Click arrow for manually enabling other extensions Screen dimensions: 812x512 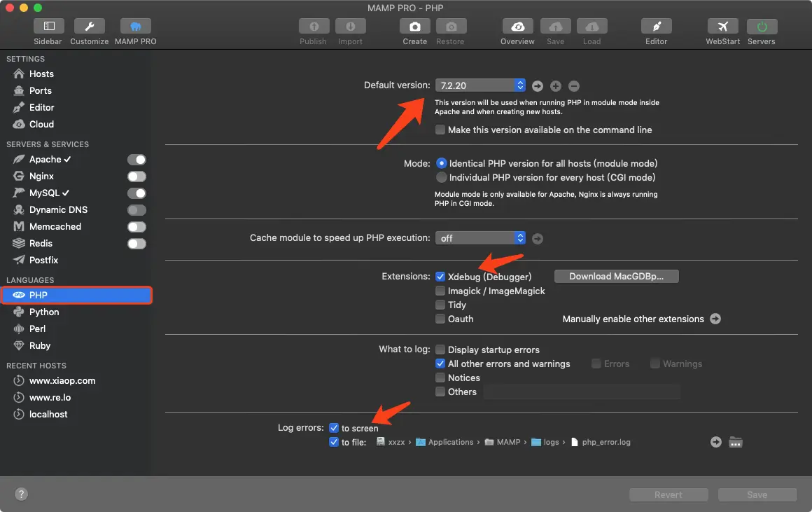[715, 319]
